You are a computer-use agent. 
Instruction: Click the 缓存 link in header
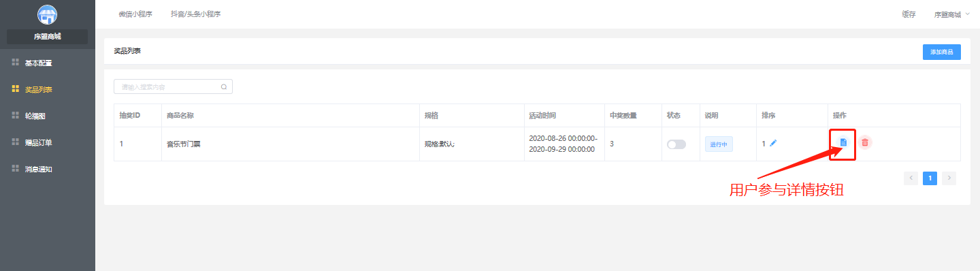click(x=909, y=14)
